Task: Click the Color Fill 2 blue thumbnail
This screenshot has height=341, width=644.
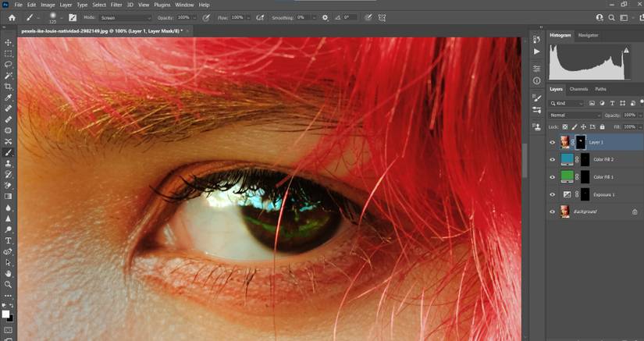Action: click(567, 160)
